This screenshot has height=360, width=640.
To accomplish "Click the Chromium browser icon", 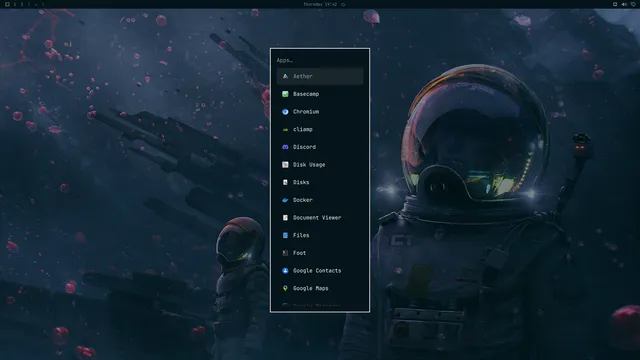I will [x=285, y=111].
